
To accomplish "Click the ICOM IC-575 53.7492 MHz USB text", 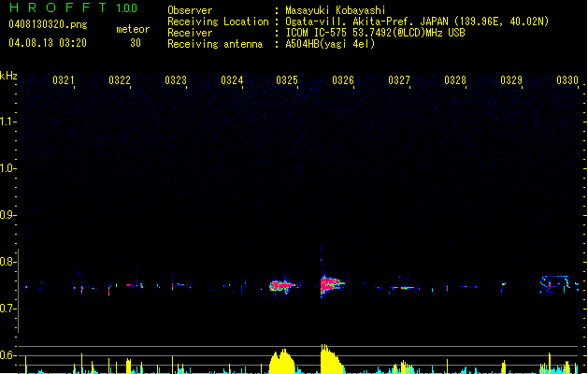I will click(376, 33).
